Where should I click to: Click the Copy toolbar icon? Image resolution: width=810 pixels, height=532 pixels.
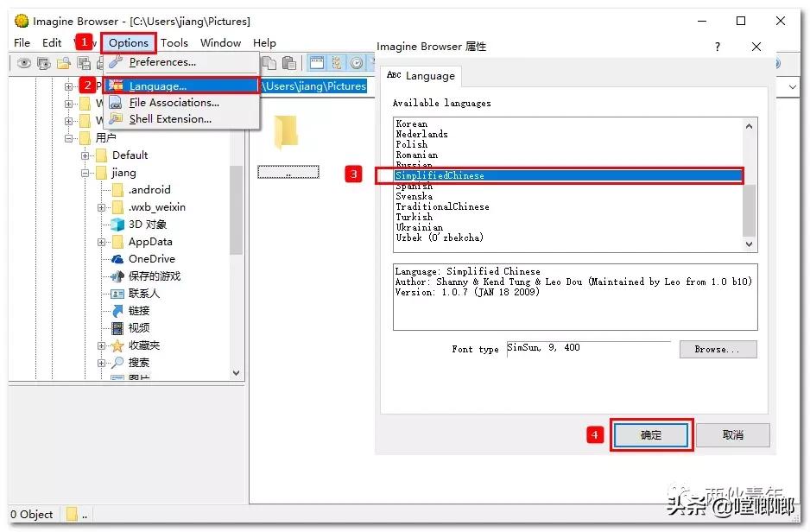269,63
